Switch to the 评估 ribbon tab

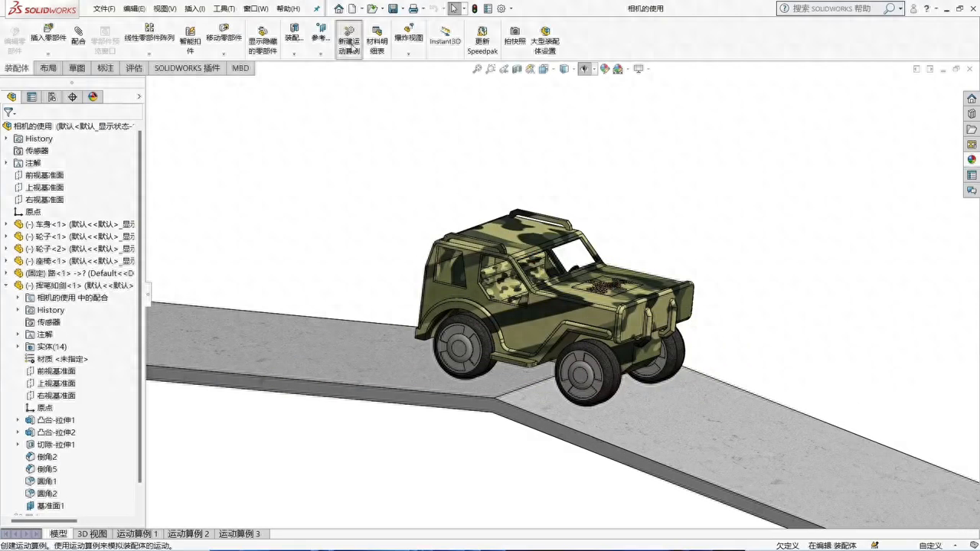point(134,68)
